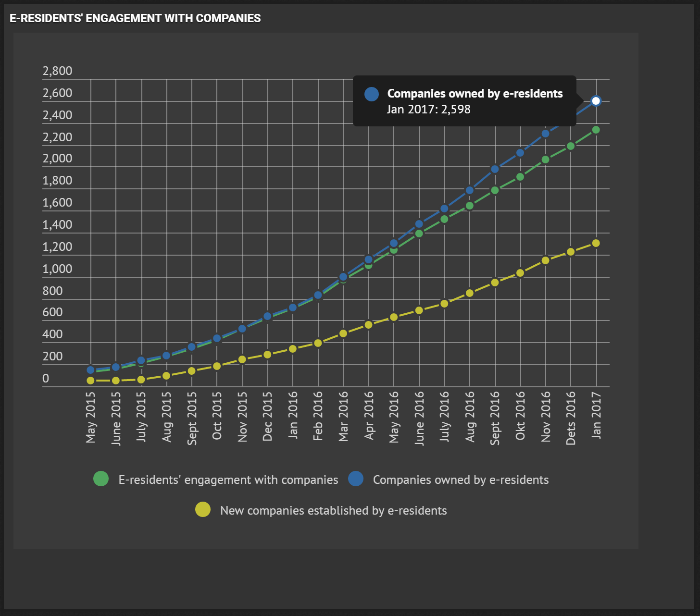Click yellow data point at Dec 2015
Screen dimensions: 700x616
point(267,355)
